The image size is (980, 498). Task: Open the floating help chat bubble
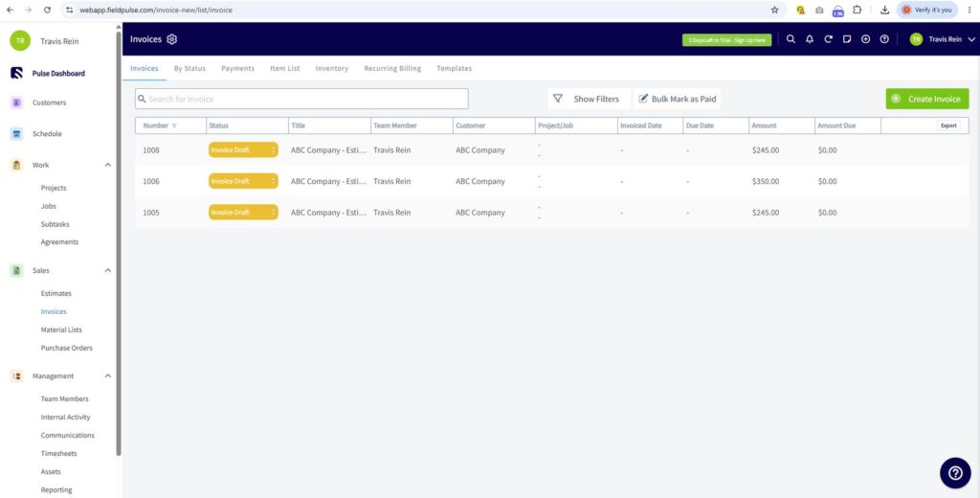(x=955, y=473)
